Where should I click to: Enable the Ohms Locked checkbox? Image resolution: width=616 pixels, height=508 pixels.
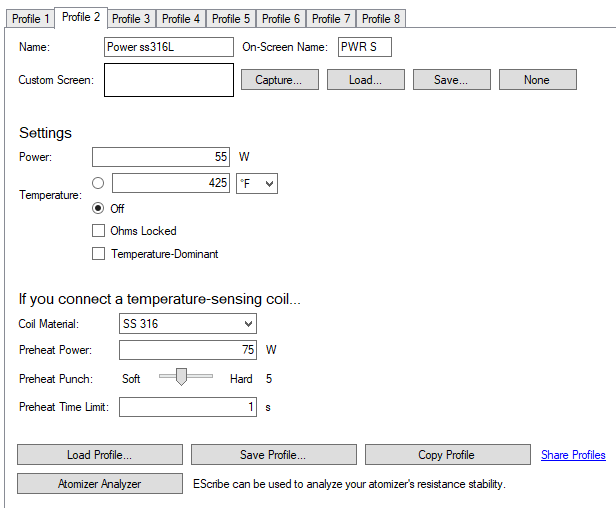pyautogui.click(x=98, y=231)
